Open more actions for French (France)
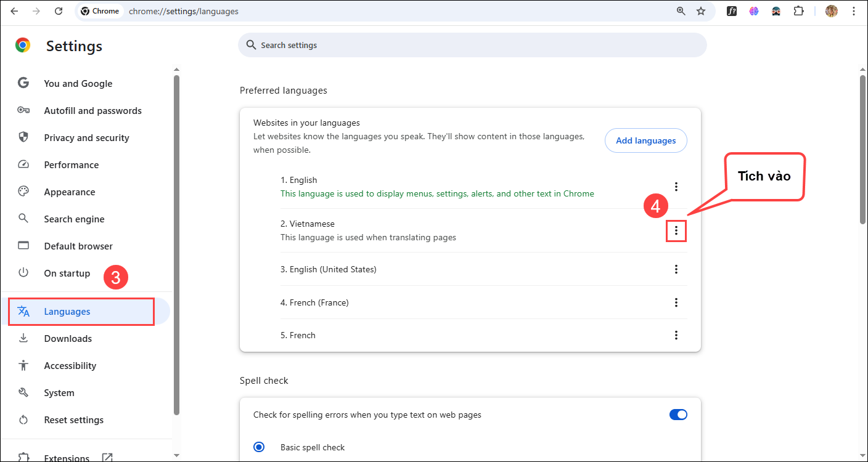The height and width of the screenshot is (462, 868). tap(676, 302)
